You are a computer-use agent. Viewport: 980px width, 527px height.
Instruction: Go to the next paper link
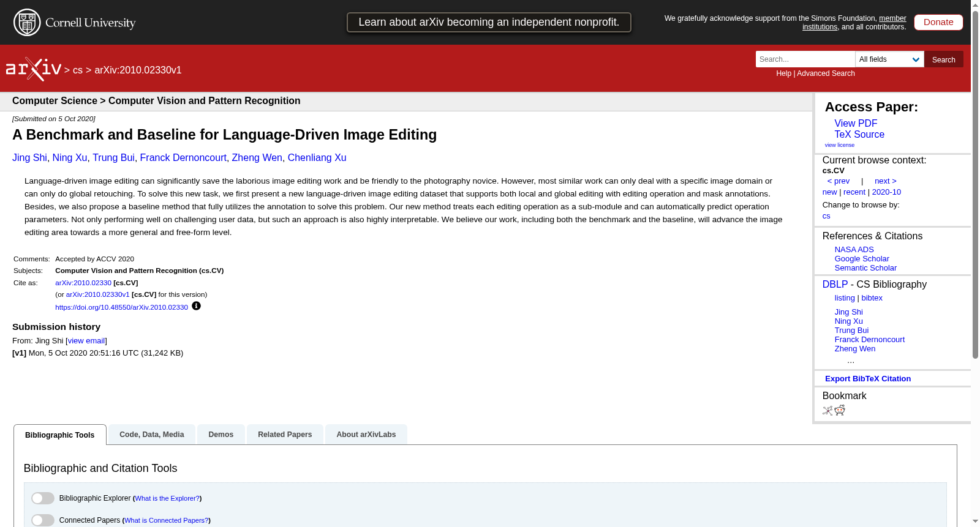click(x=886, y=181)
